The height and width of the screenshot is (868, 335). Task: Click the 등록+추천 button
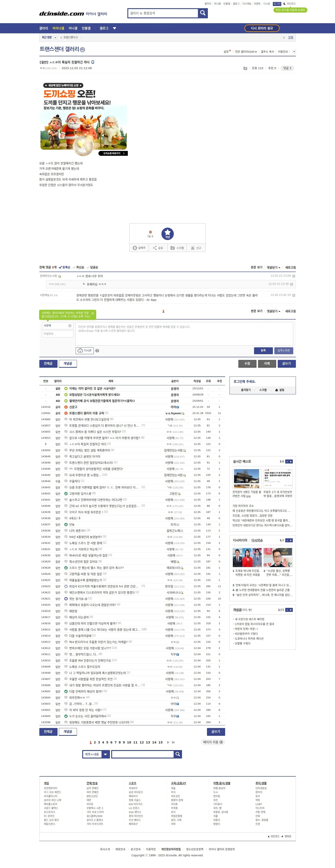pos(283,350)
